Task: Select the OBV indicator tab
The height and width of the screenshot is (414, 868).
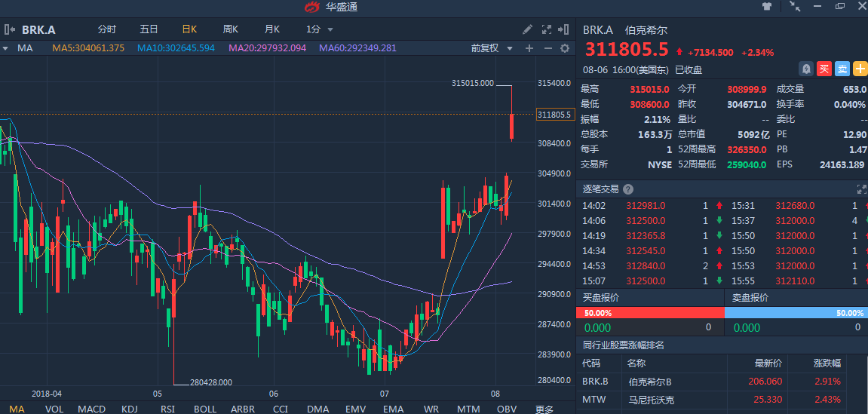Action: [x=507, y=409]
